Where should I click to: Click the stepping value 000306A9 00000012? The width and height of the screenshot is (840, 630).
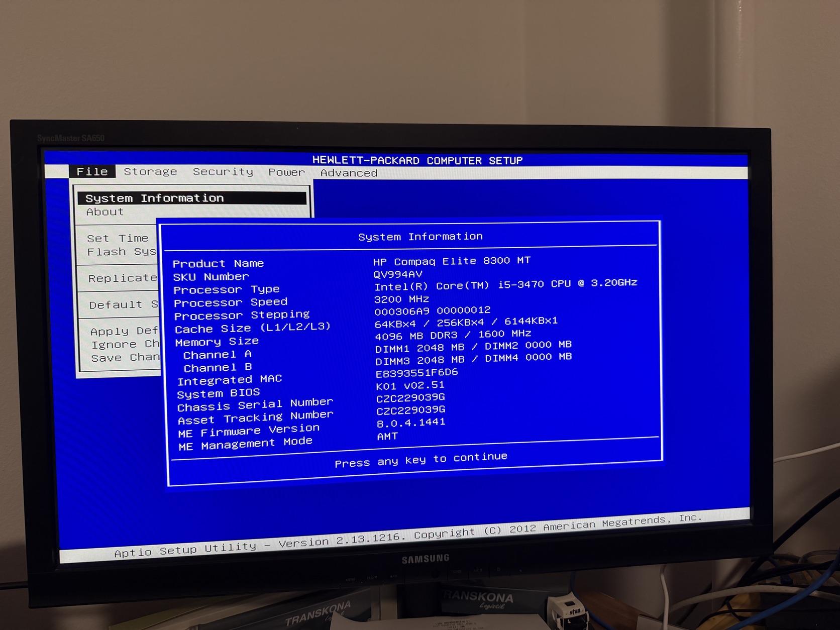pyautogui.click(x=433, y=311)
